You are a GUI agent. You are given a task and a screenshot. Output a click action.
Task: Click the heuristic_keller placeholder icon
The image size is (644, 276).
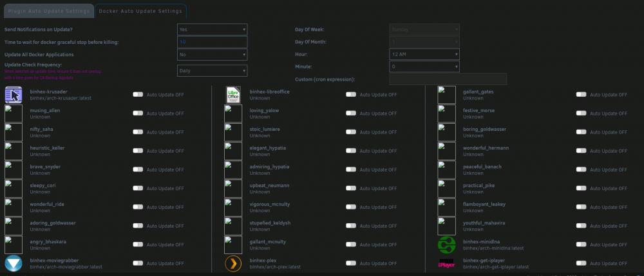[14, 151]
